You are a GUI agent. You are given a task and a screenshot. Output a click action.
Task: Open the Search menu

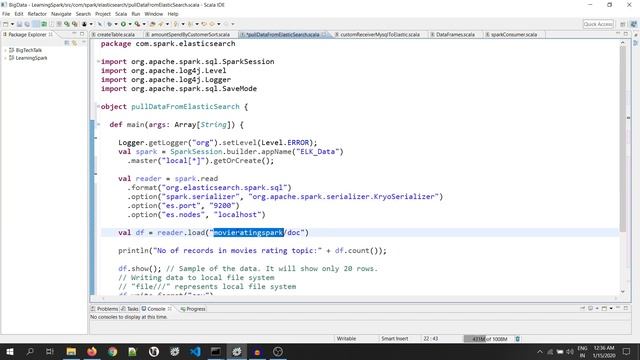[x=83, y=14]
